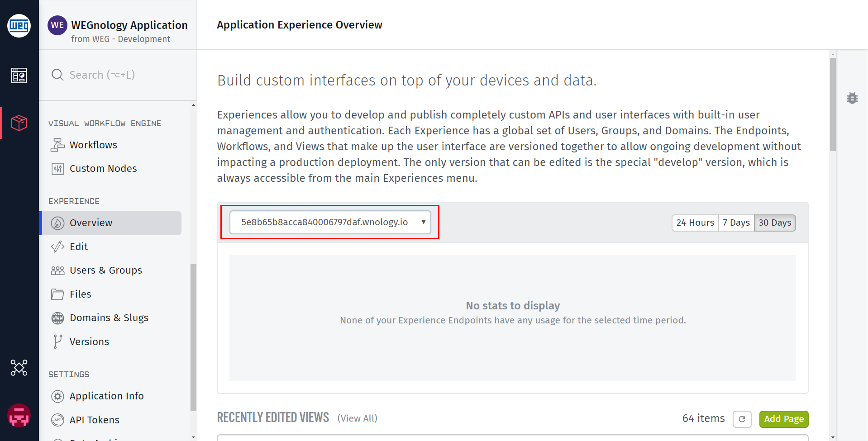The height and width of the screenshot is (441, 868).
Task: Open the Experience Files page
Action: (111, 294)
